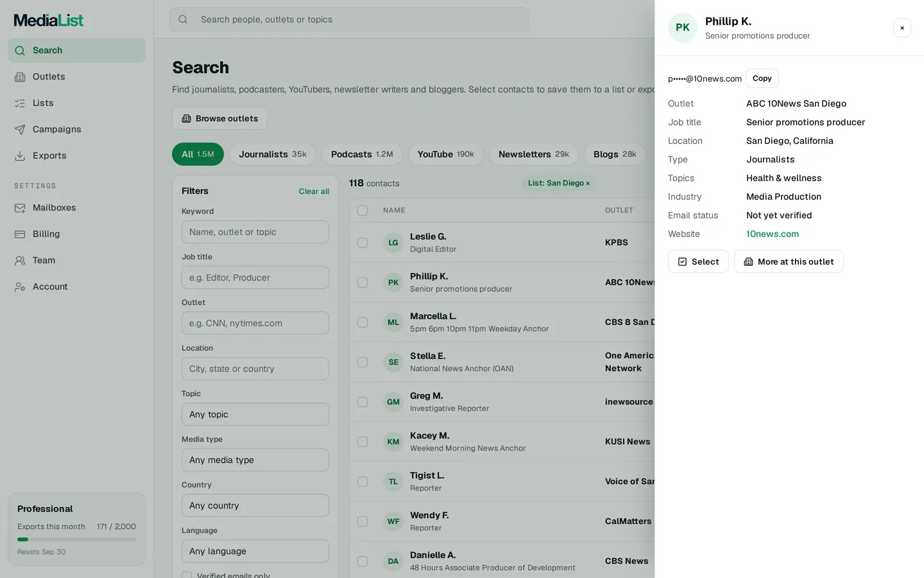Select the YouTube tab
Screen dimensions: 924x578
coord(446,154)
